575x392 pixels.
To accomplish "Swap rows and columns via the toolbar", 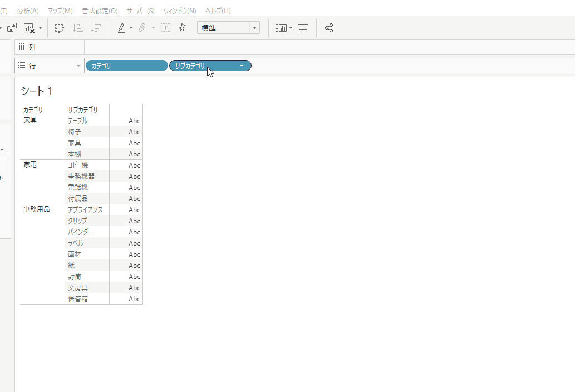I will tap(60, 28).
